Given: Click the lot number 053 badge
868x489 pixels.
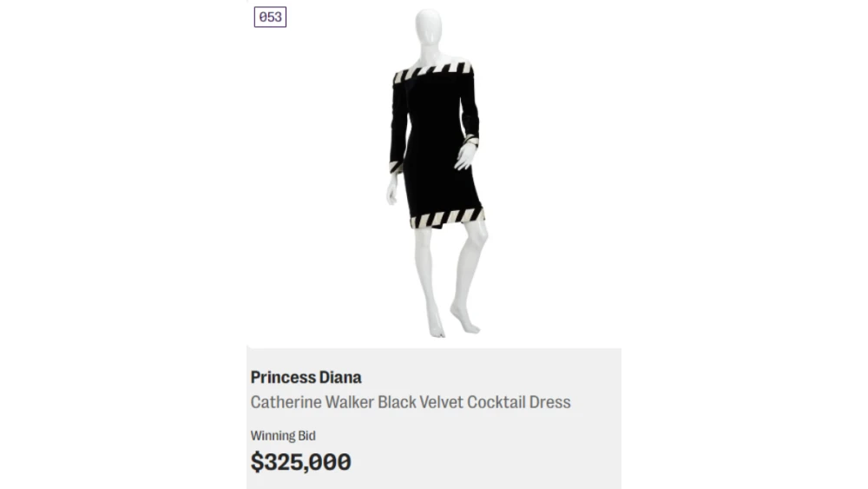Looking at the screenshot, I should tap(270, 17).
